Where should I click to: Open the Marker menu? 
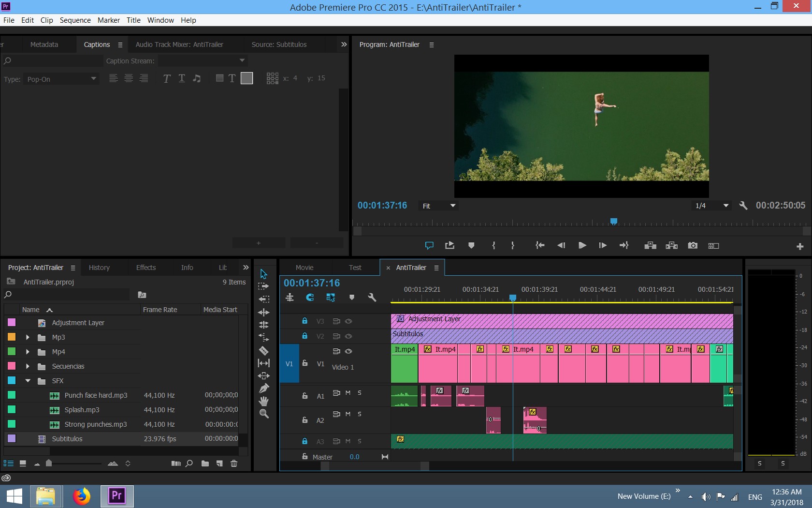pyautogui.click(x=109, y=20)
